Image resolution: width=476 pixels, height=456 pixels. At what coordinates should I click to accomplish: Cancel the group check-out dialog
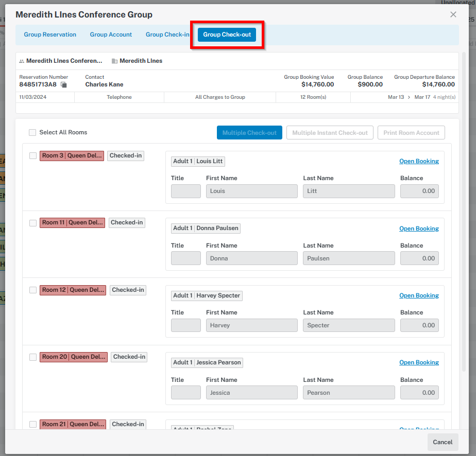click(x=443, y=442)
